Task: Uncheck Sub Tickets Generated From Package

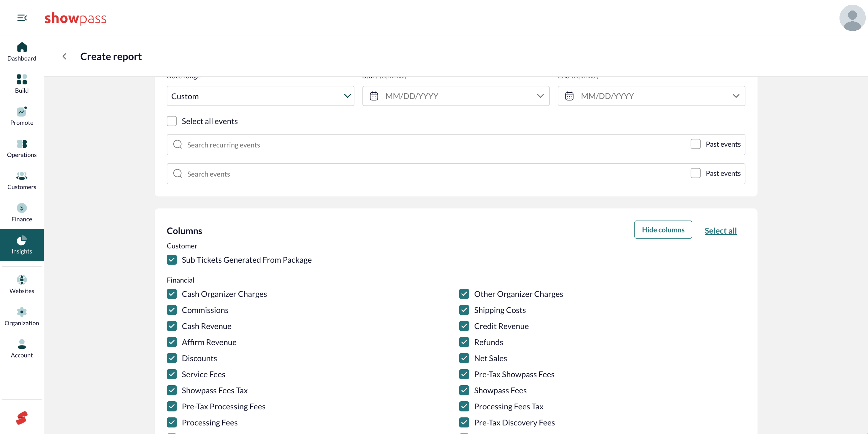Action: click(172, 260)
